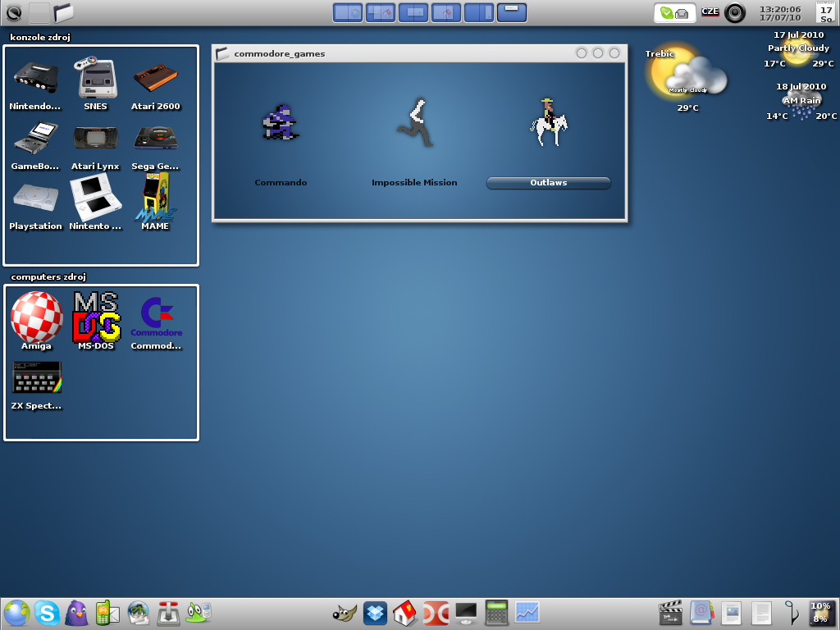Screen dimensions: 840x630
Task: Click the 10% 8% system load indicator
Action: tap(821, 613)
